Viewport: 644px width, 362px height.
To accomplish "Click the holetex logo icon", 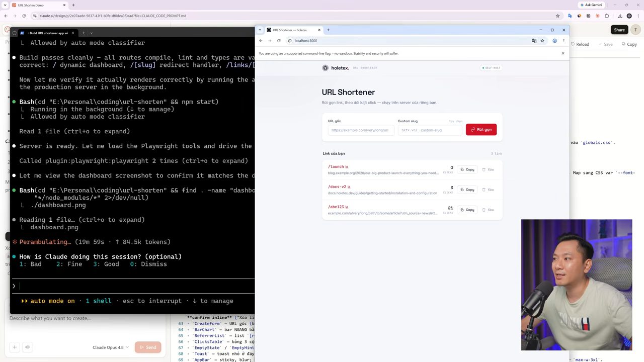I will coord(325,68).
